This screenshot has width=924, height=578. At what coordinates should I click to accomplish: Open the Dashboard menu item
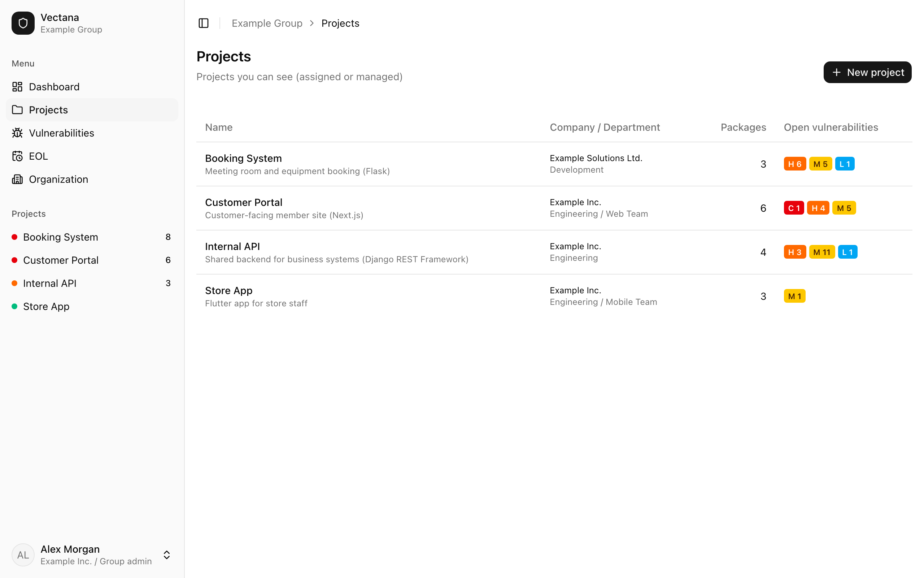pos(92,87)
